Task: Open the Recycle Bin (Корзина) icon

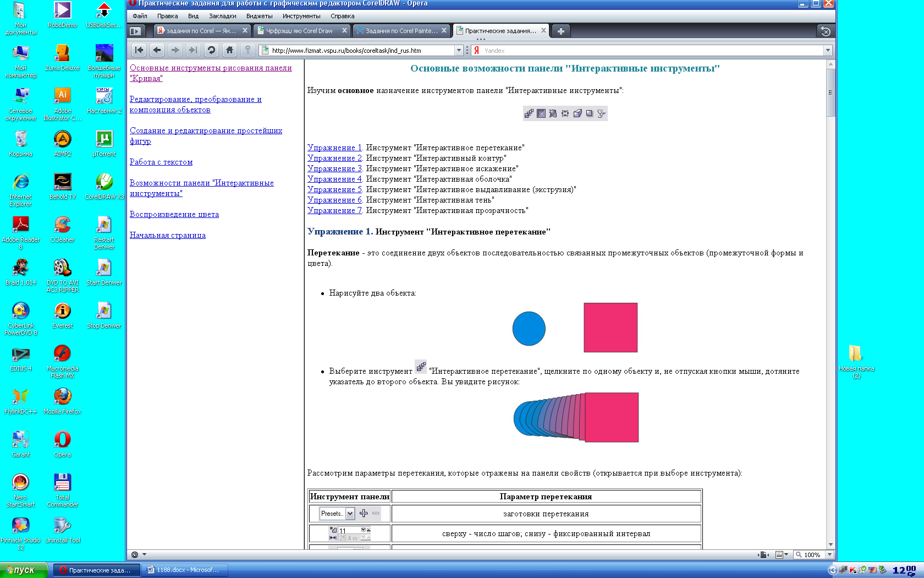Action: tap(21, 143)
